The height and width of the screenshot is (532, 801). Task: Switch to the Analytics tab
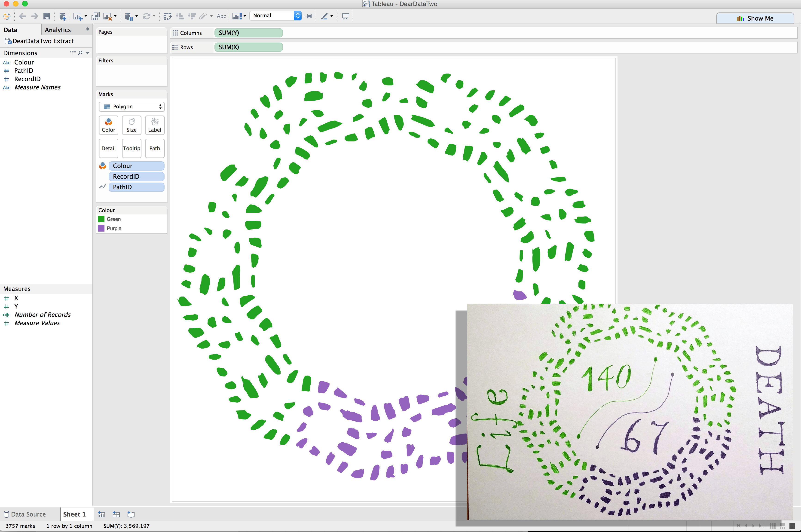coord(58,30)
